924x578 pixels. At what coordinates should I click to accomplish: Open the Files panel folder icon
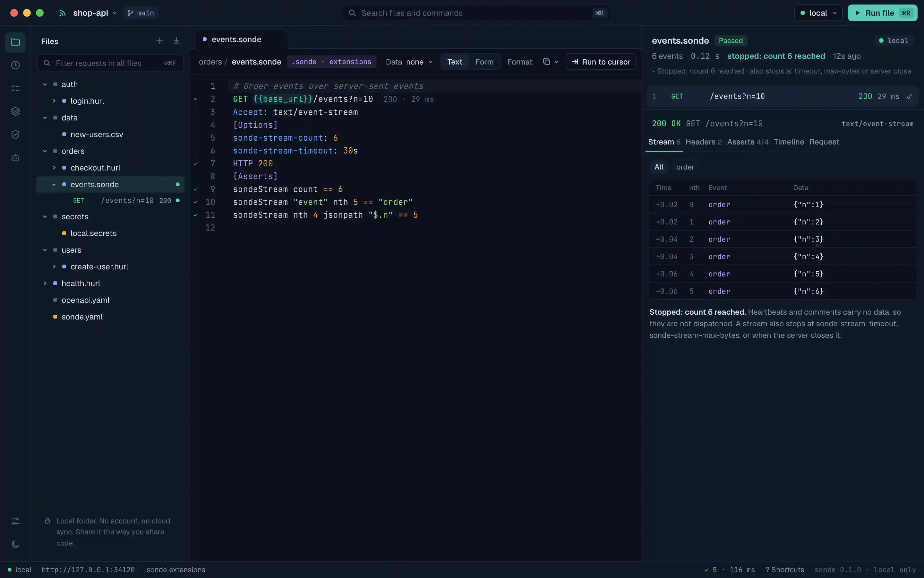[15, 42]
